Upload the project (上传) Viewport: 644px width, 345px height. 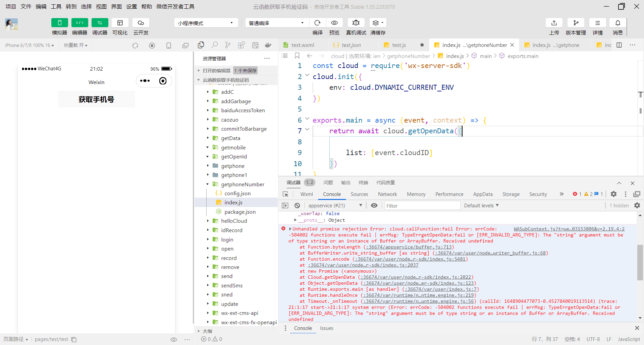pos(554,23)
